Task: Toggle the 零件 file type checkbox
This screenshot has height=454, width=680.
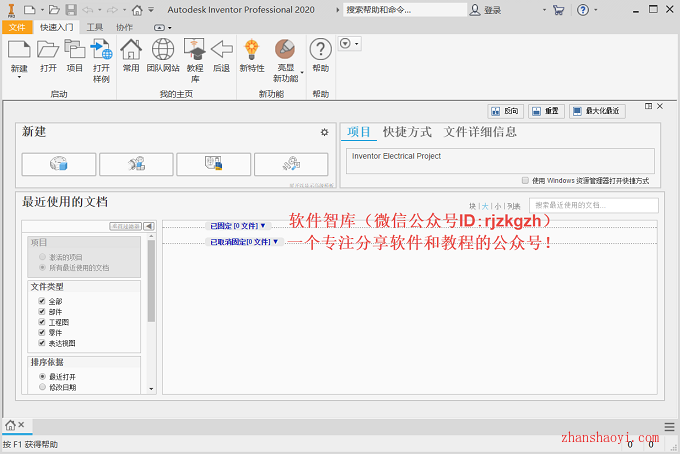Action: [42, 332]
